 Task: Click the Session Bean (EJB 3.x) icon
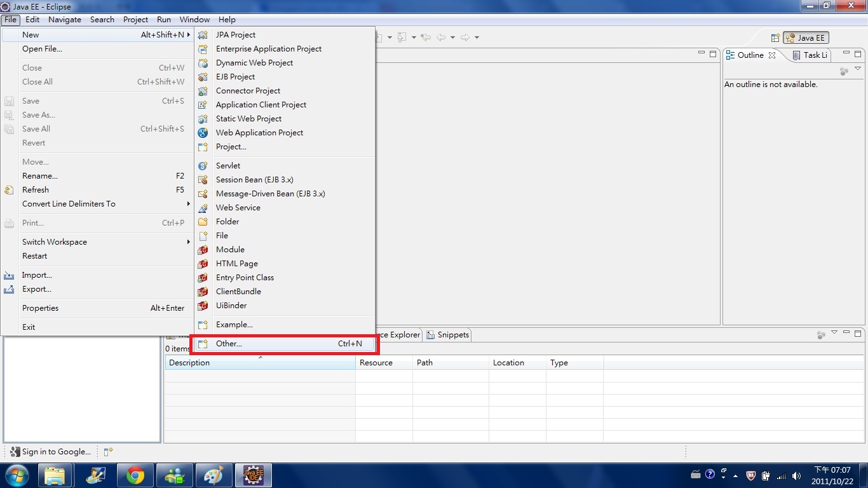(x=203, y=180)
